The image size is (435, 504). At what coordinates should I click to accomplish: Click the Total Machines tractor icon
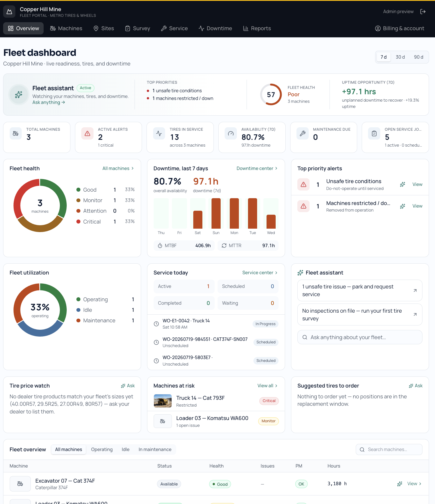(16, 133)
